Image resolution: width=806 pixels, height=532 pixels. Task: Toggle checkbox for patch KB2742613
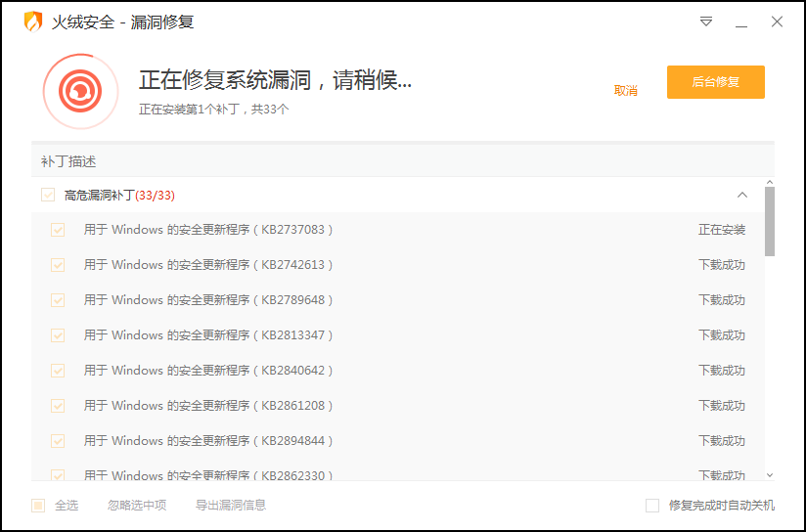[58, 265]
